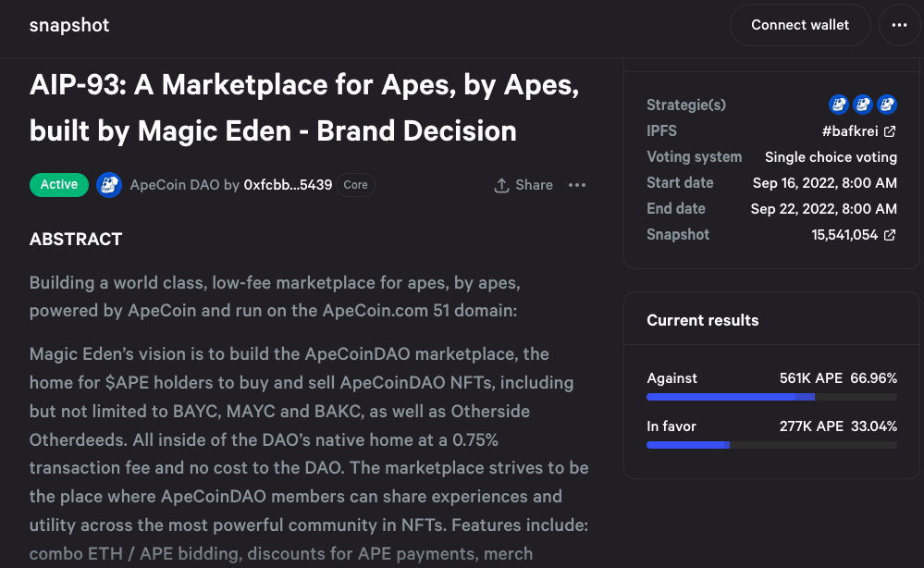This screenshot has height=568, width=924.
Task: Click the Connect wallet button
Action: pyautogui.click(x=800, y=25)
